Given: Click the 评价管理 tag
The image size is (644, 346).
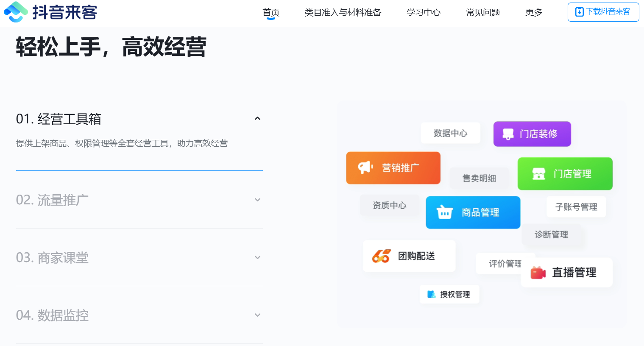Looking at the screenshot, I should pyautogui.click(x=505, y=264).
